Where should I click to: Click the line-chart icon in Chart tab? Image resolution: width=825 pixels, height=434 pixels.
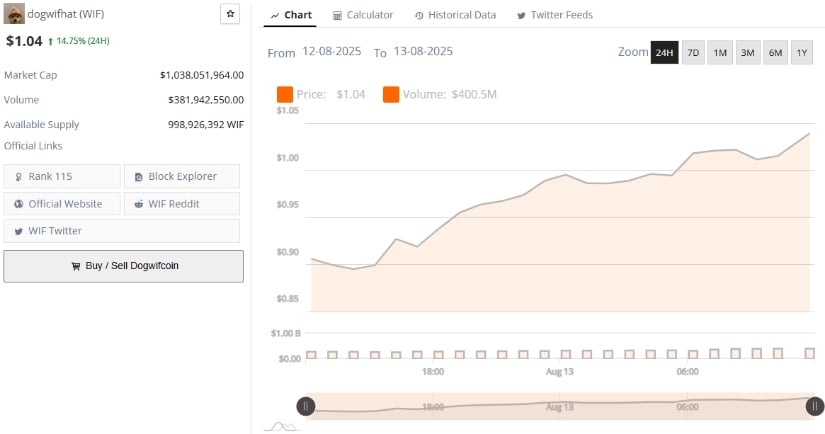tap(275, 16)
